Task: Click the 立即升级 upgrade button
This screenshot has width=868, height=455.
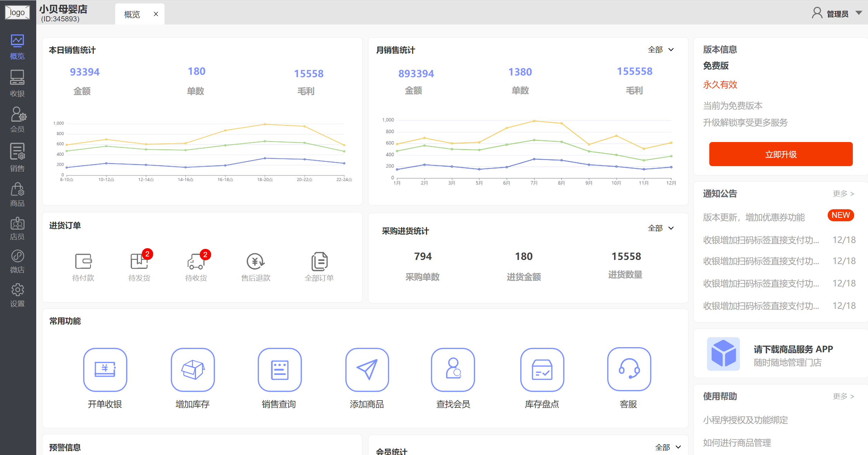Action: [x=781, y=154]
